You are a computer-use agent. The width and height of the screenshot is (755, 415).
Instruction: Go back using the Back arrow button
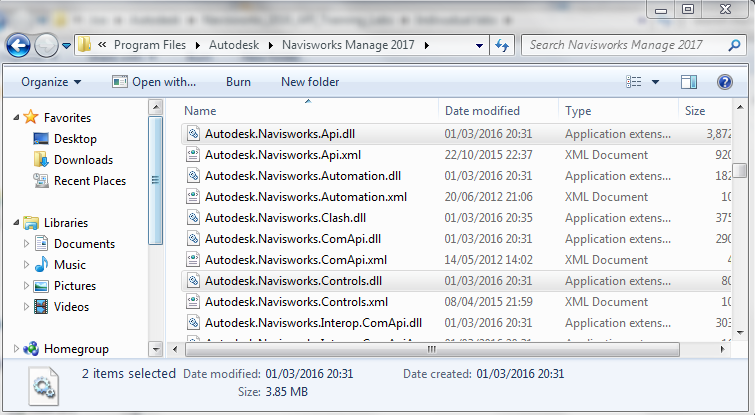pos(18,46)
